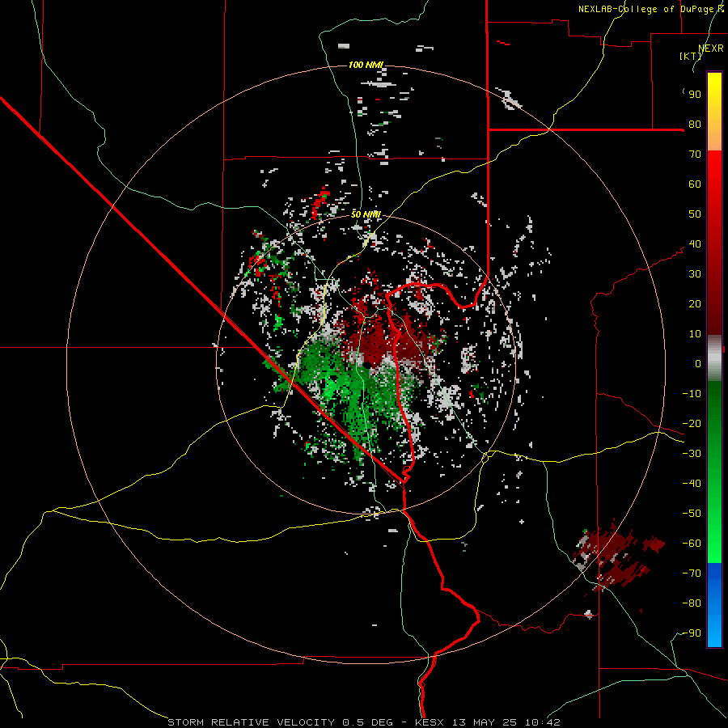Screen dimensions: 728x728
Task: Click the positive "20" scale value
Action: pyautogui.click(x=695, y=304)
